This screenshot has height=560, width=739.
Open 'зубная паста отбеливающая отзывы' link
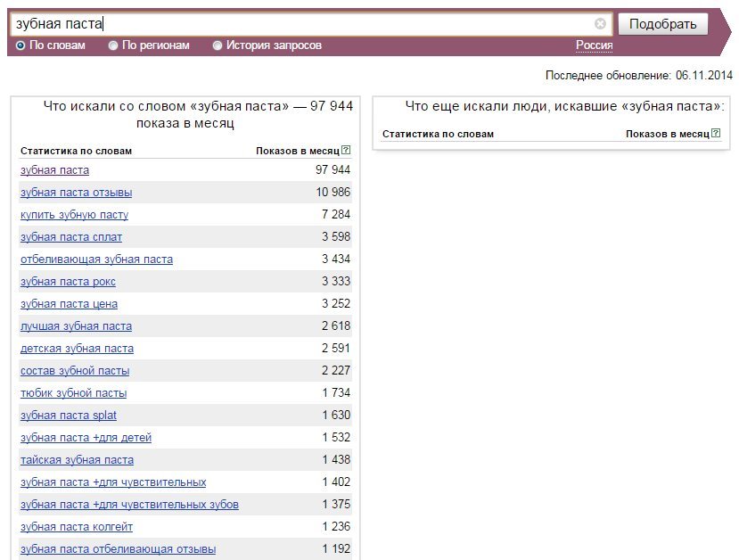coord(119,549)
